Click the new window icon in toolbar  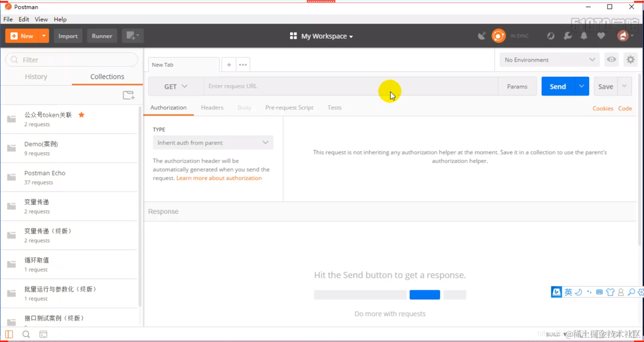tap(133, 36)
